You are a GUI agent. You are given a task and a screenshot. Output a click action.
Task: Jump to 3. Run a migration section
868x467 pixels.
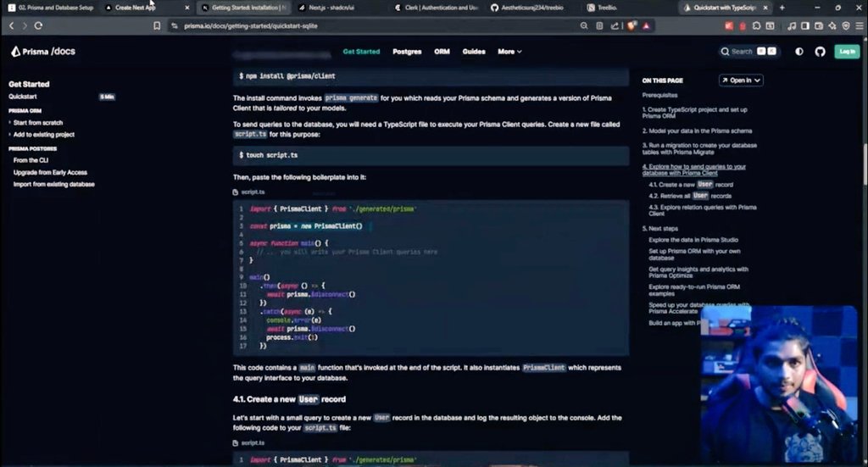699,149
